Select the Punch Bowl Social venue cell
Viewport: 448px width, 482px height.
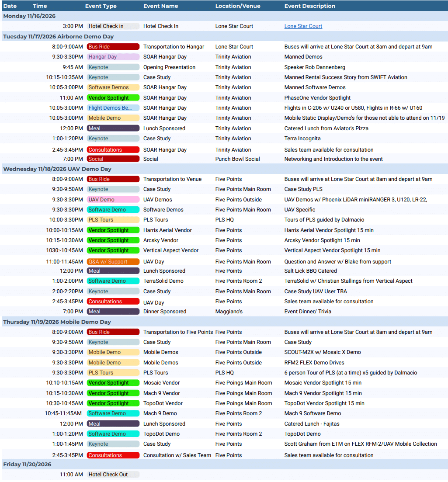click(237, 159)
